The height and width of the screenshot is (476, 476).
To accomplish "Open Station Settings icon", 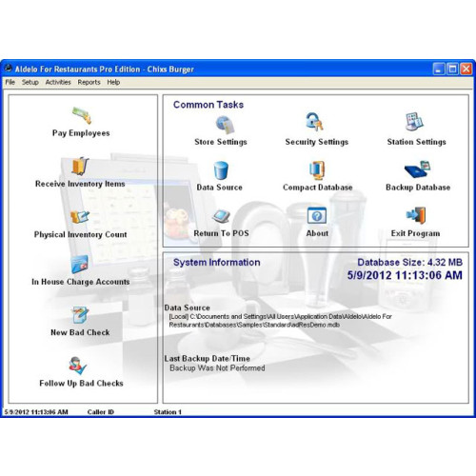I will tap(414, 122).
